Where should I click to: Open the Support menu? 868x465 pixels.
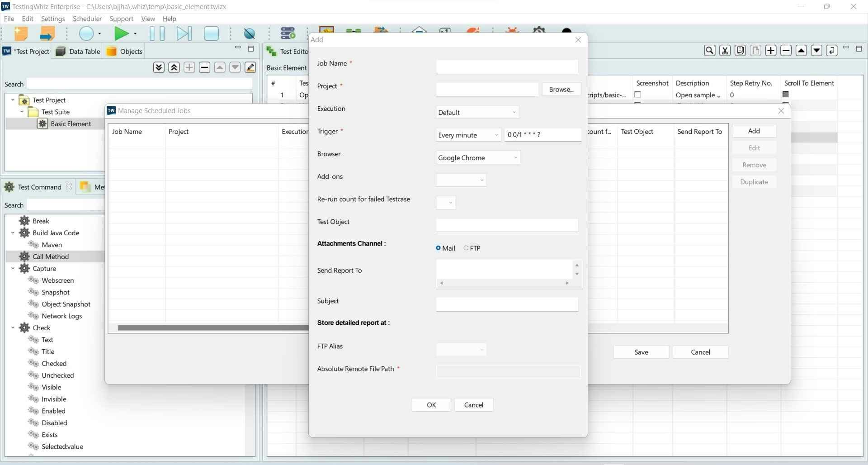121,19
